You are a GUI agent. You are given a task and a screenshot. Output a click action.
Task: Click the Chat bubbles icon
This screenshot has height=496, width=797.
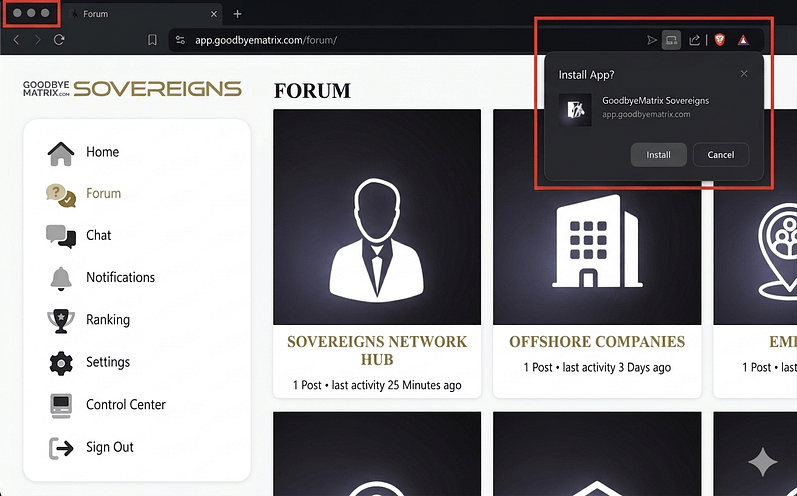61,236
